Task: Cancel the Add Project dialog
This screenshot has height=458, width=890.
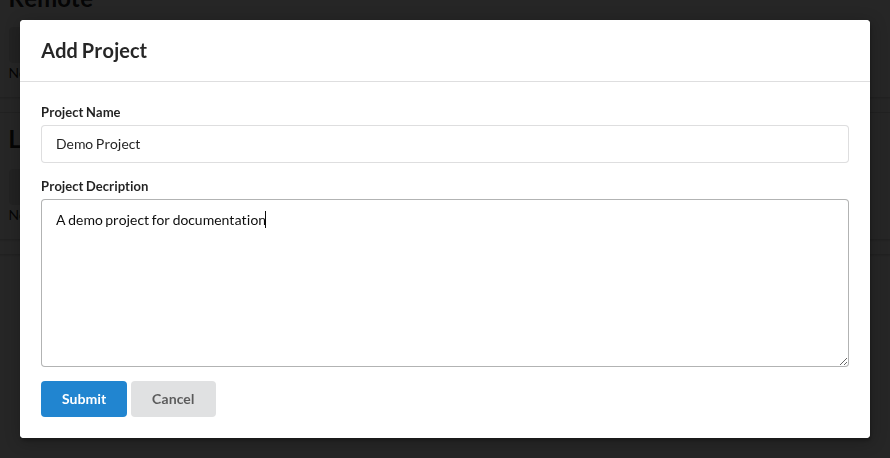Action: click(x=173, y=399)
